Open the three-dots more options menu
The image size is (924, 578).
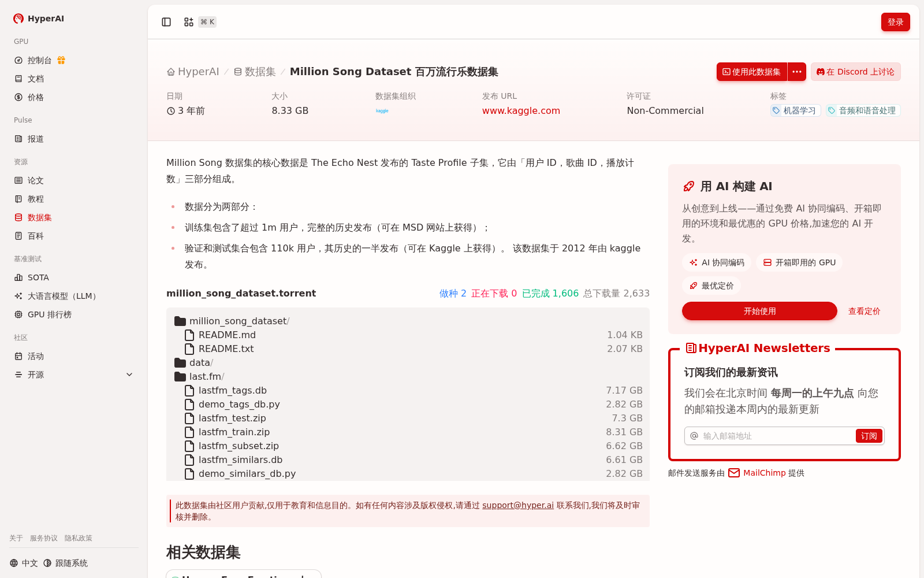[797, 72]
